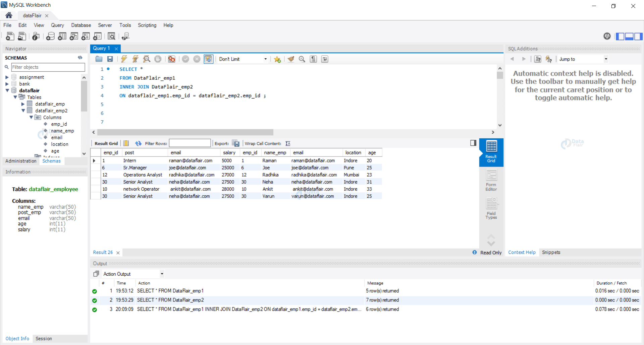
Task: Open the Search Table Data tool
Action: 111,36
